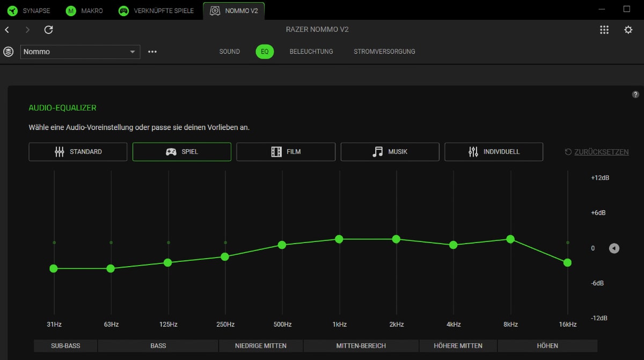Click the profile layers icon beside Nommo
Viewport: 644px width, 360px height.
coord(8,52)
